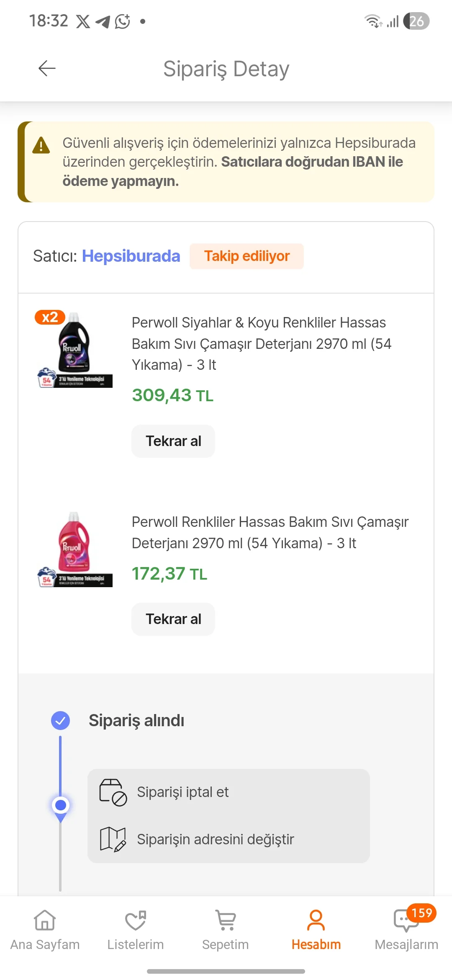Open the Hepsiburada seller link
The image size is (452, 980).
(131, 256)
